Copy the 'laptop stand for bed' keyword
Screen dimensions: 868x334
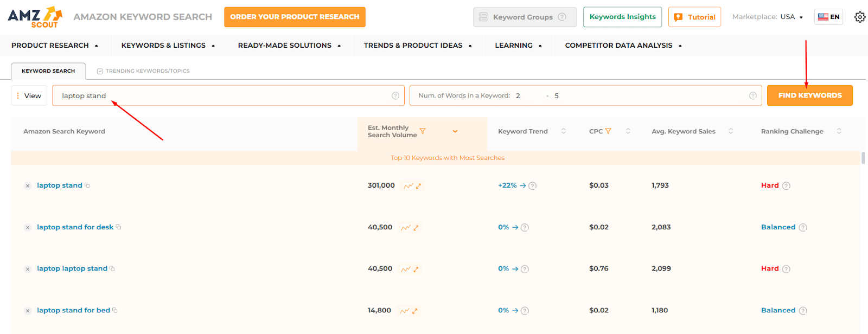115,310
